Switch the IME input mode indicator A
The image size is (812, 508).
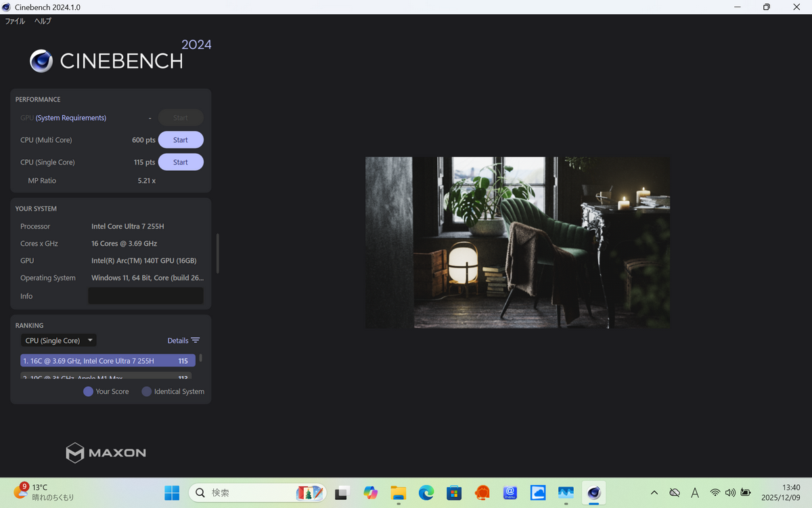pos(695,493)
